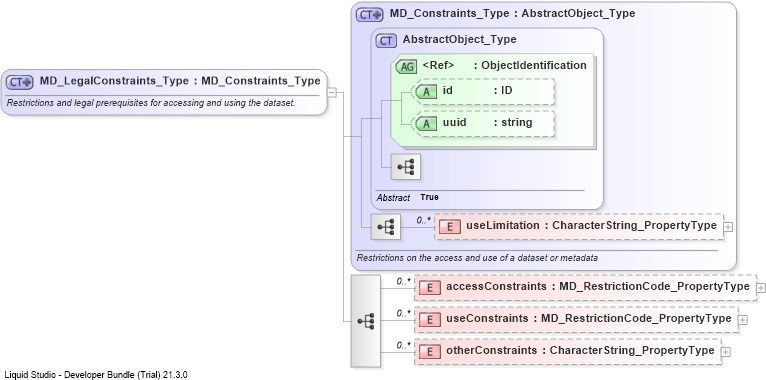Click the Liquid Studio version footer text
Image resolution: width=766 pixels, height=380 pixels.
coord(96,375)
